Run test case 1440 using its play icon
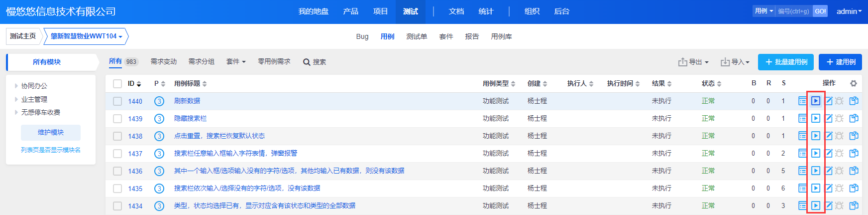 [815, 101]
